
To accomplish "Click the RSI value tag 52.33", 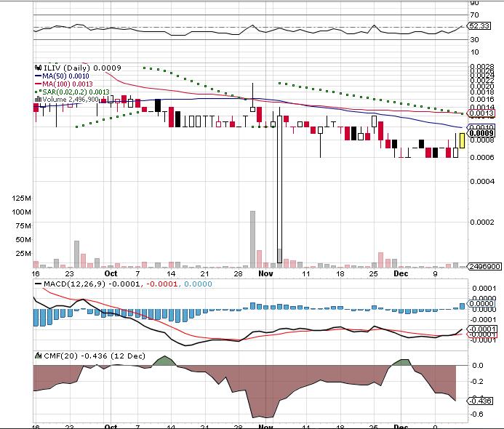I will click(479, 25).
